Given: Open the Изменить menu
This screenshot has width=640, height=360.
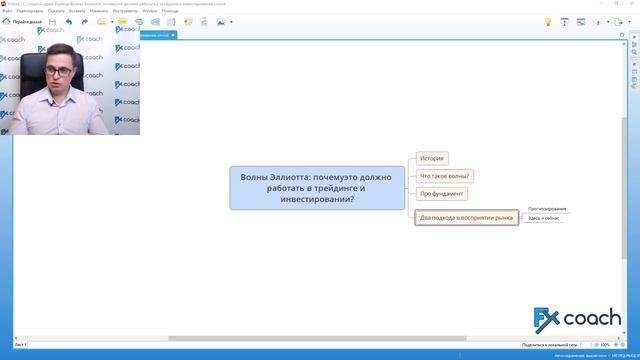Looking at the screenshot, I should point(99,11).
